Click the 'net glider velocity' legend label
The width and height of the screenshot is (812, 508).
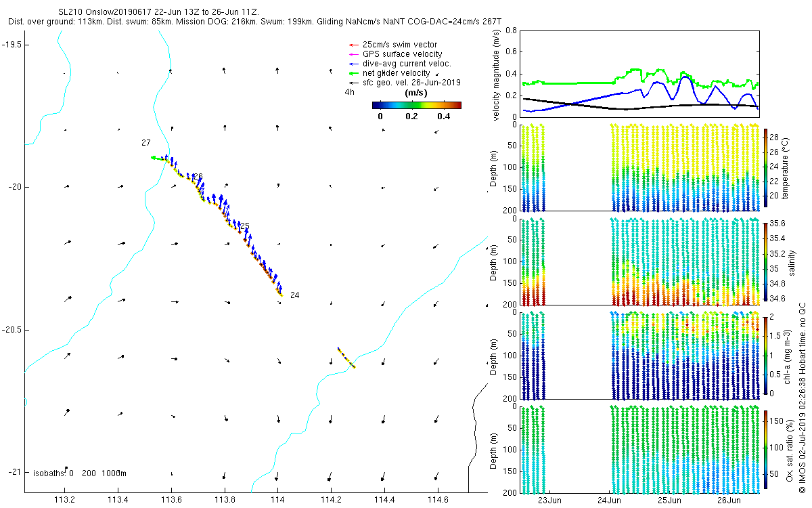point(396,73)
